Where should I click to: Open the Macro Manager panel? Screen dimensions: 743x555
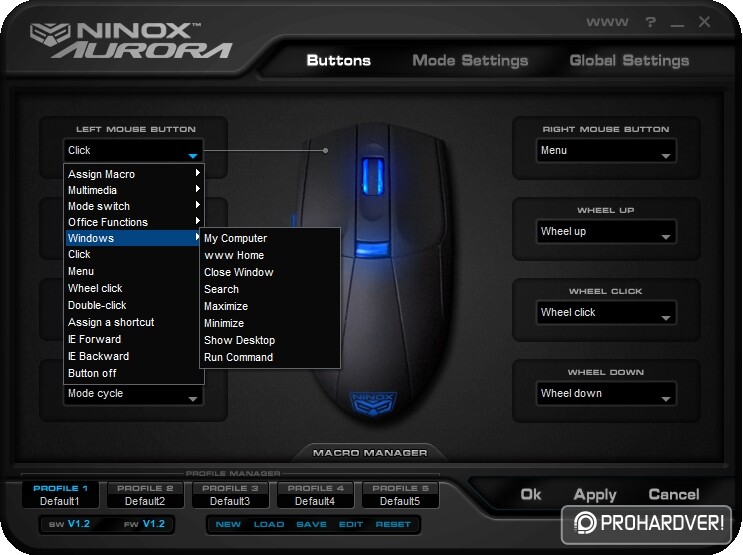[370, 453]
